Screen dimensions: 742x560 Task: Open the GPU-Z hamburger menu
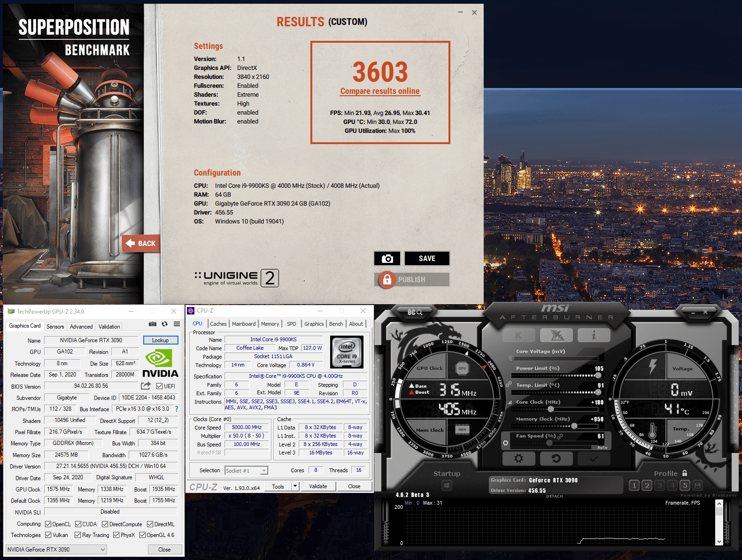click(x=177, y=324)
